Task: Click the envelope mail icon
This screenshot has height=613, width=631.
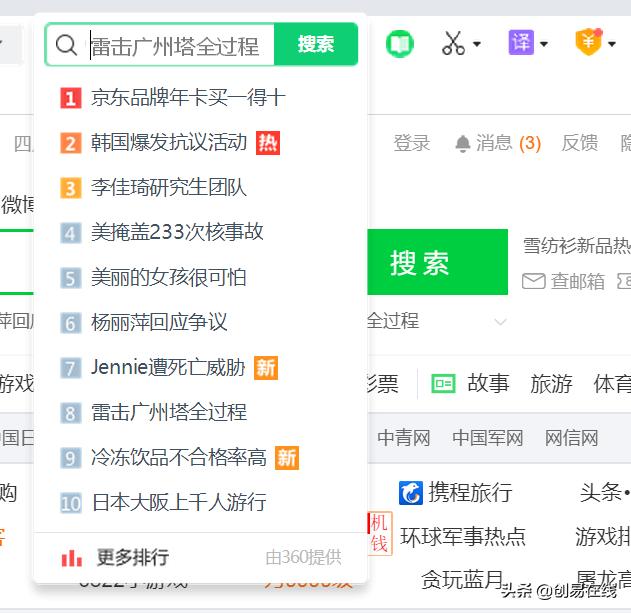Action: click(x=534, y=281)
